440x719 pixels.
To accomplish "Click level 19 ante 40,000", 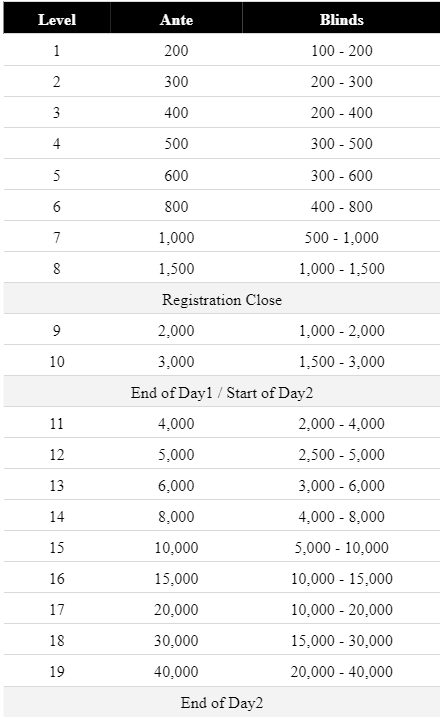I will coord(176,671).
